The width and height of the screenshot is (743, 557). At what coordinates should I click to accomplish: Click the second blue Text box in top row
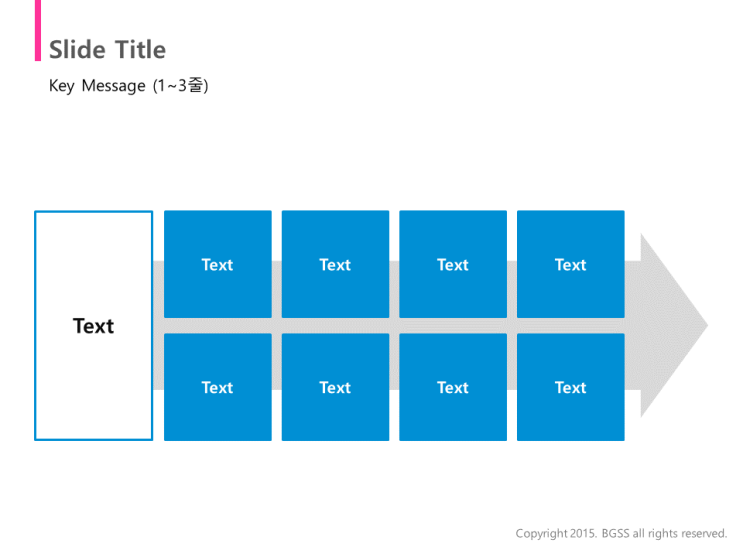(x=335, y=264)
